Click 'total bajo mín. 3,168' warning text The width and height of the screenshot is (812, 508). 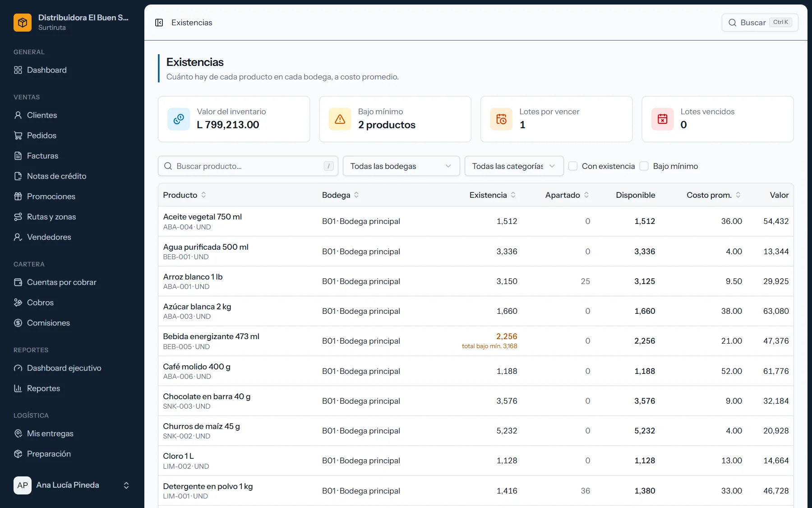click(489, 346)
